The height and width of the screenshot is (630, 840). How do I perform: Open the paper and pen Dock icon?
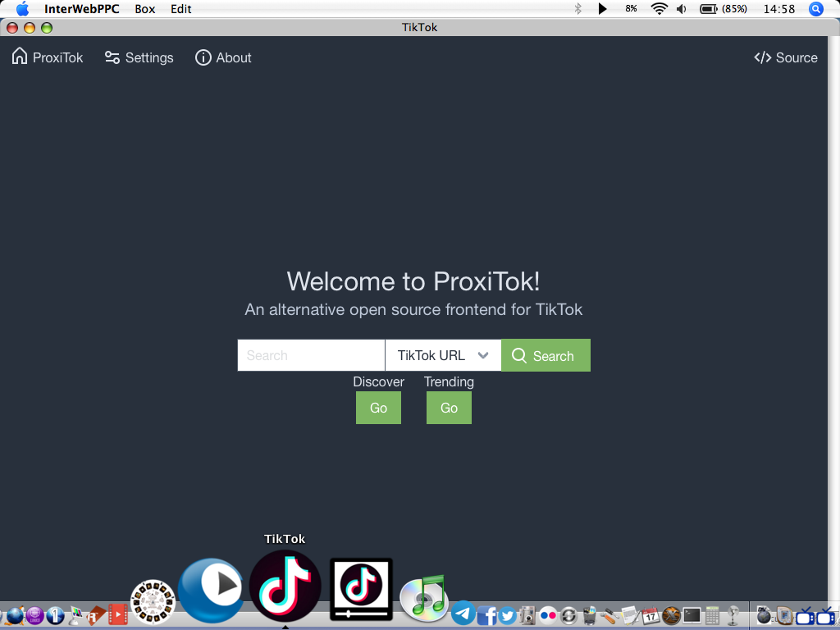[x=631, y=615]
